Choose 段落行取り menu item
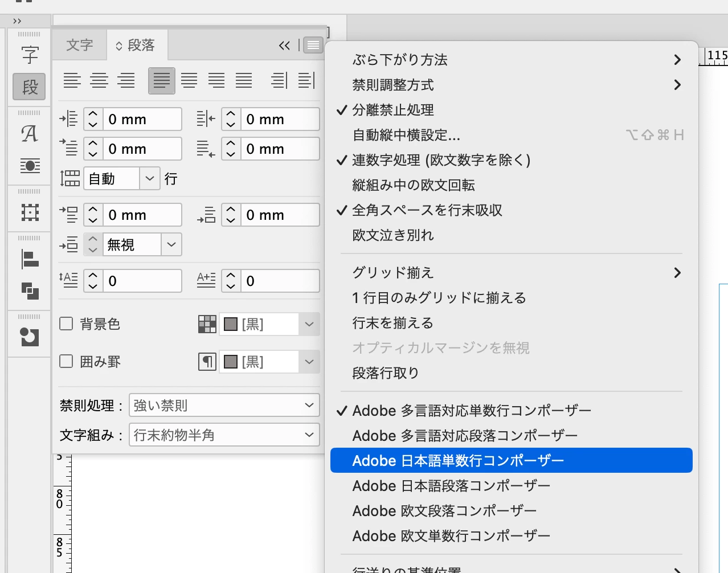728x573 pixels. 512,373
